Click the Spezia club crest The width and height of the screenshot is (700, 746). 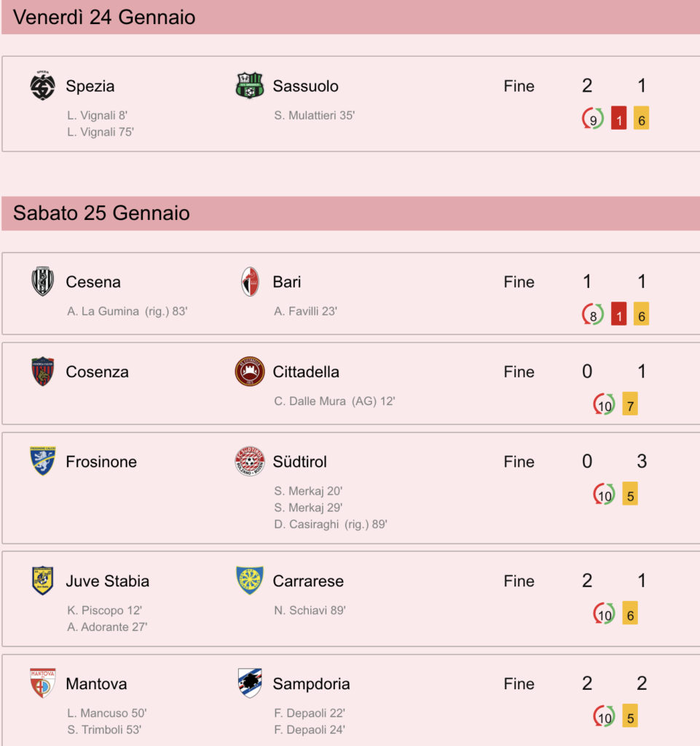42,86
